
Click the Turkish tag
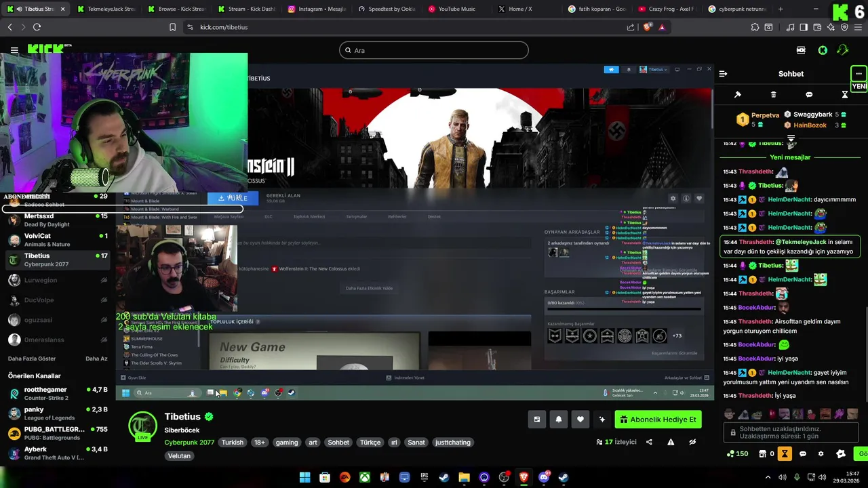(x=232, y=443)
